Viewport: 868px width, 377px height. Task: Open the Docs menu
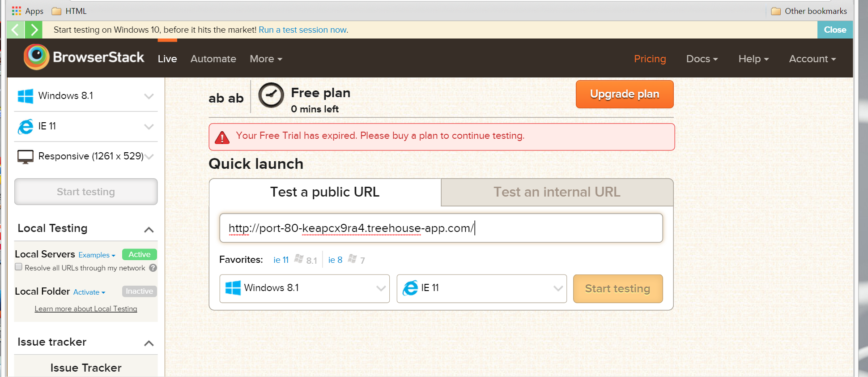coord(702,59)
